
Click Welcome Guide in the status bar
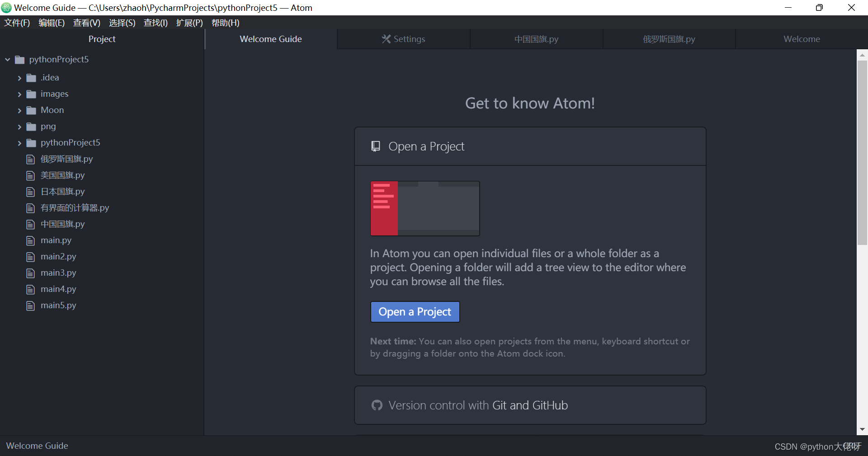[x=37, y=446]
